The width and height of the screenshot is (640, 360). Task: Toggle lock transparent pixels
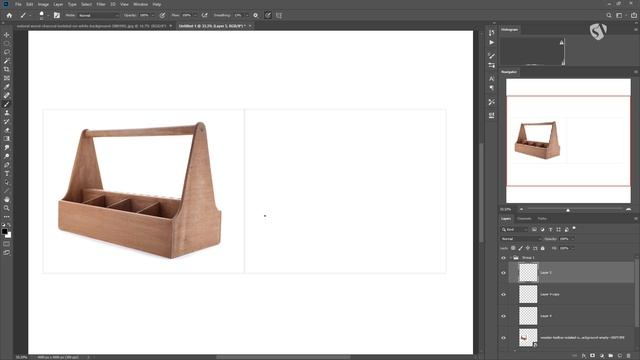(x=513, y=248)
